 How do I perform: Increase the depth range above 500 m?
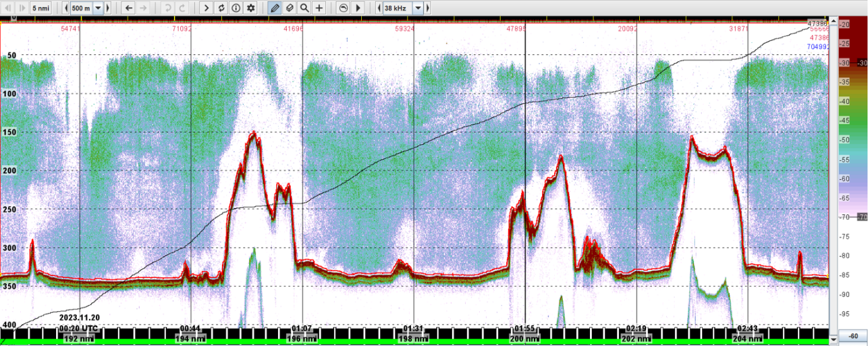coord(108,8)
